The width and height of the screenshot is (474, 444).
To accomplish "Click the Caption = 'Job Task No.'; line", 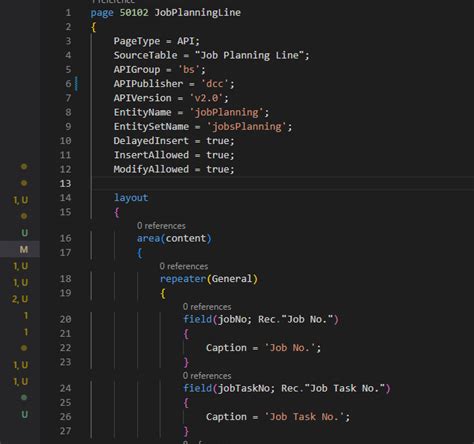I will (278, 417).
